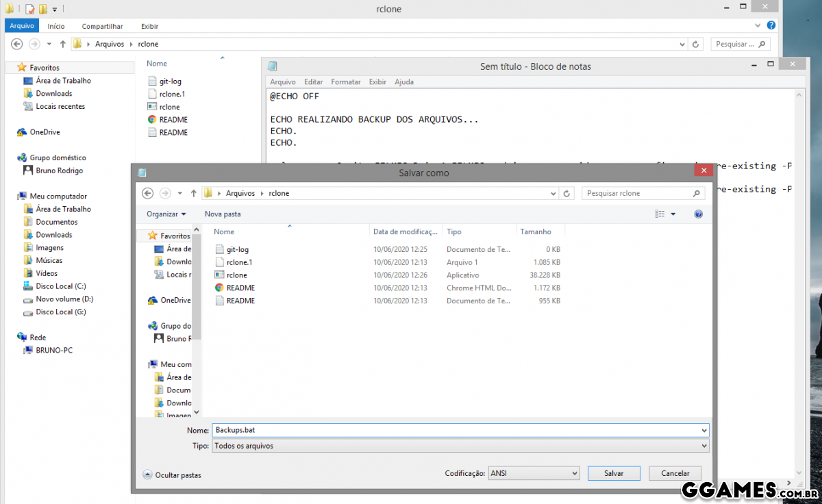Screen dimensions: 822x504
Task: Click Ocultar pastas in the save dialog
Action: (x=177, y=475)
